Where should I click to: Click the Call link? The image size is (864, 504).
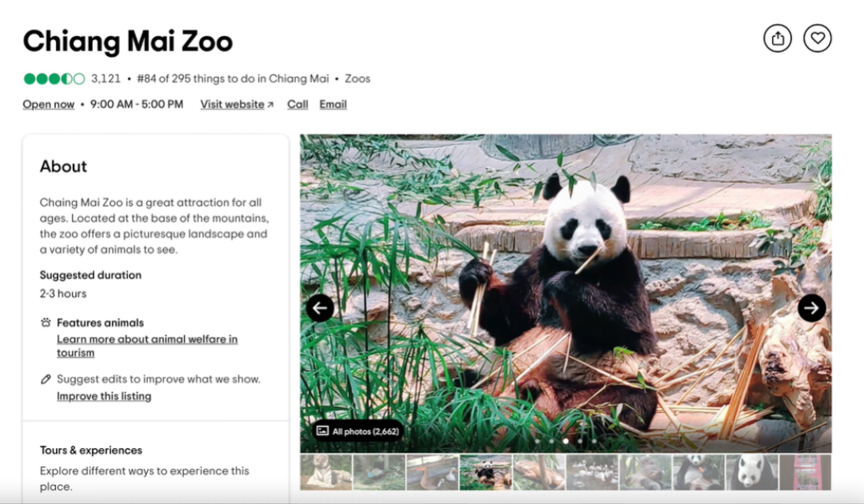coord(298,104)
